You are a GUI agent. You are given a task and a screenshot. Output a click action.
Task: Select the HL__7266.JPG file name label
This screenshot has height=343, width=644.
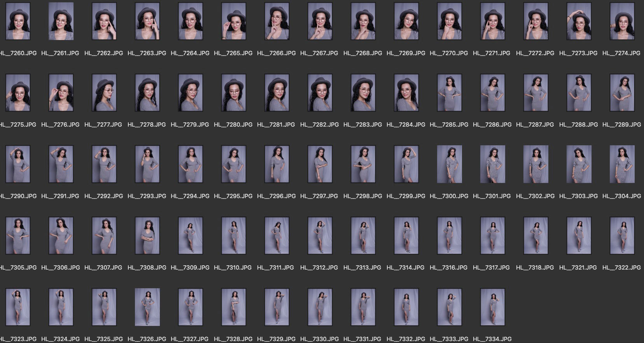(276, 53)
